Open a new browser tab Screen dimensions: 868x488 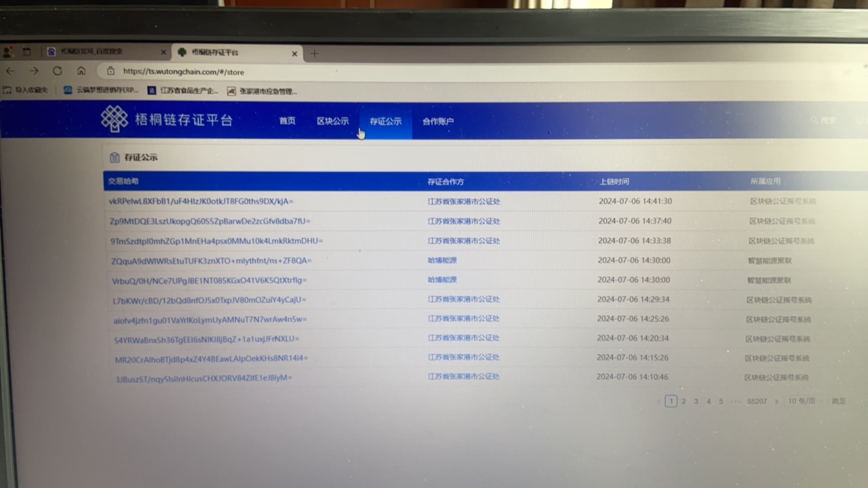pyautogui.click(x=314, y=54)
